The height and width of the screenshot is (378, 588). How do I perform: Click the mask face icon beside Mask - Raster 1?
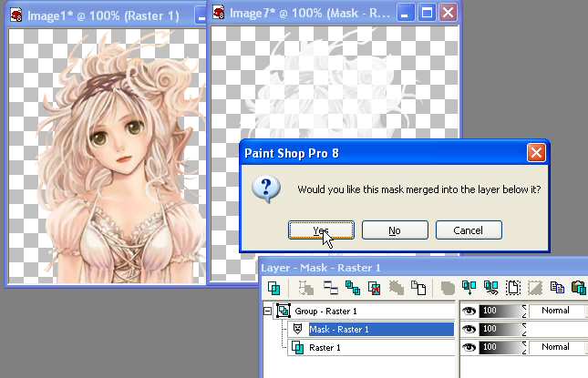[x=297, y=329]
